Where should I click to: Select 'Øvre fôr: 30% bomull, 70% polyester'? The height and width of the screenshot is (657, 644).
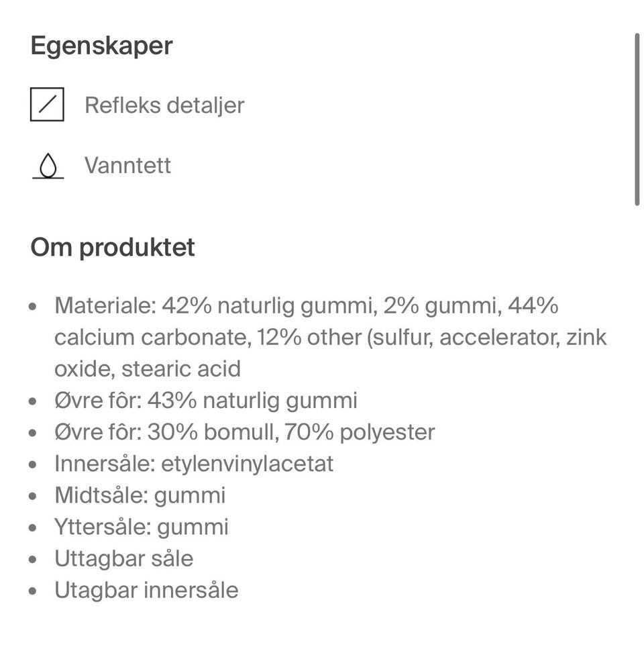click(x=244, y=432)
